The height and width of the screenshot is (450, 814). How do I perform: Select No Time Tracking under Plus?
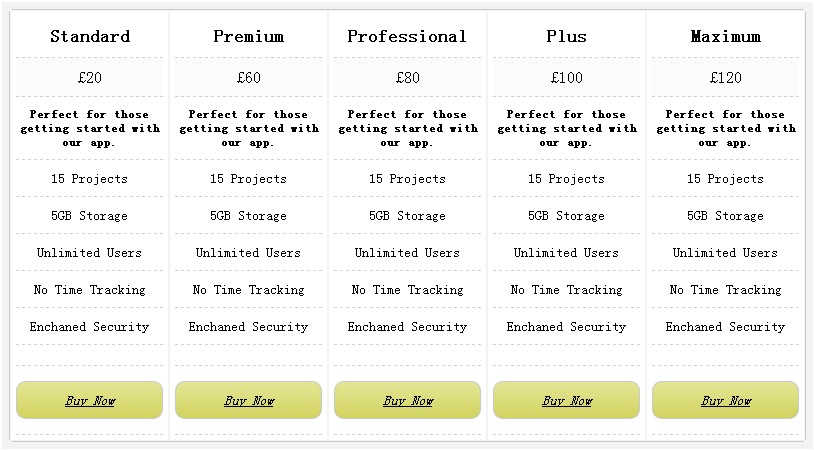(567, 290)
